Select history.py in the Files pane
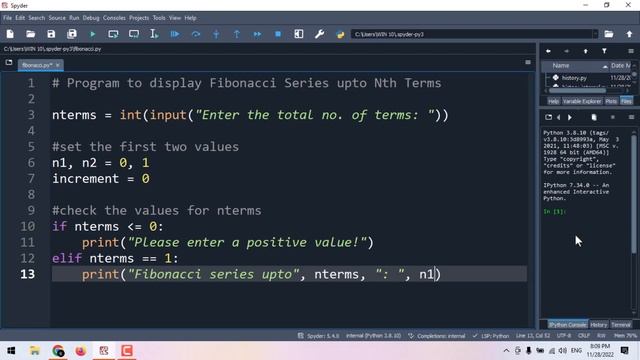Viewport: 640px width, 360px height. [574, 78]
